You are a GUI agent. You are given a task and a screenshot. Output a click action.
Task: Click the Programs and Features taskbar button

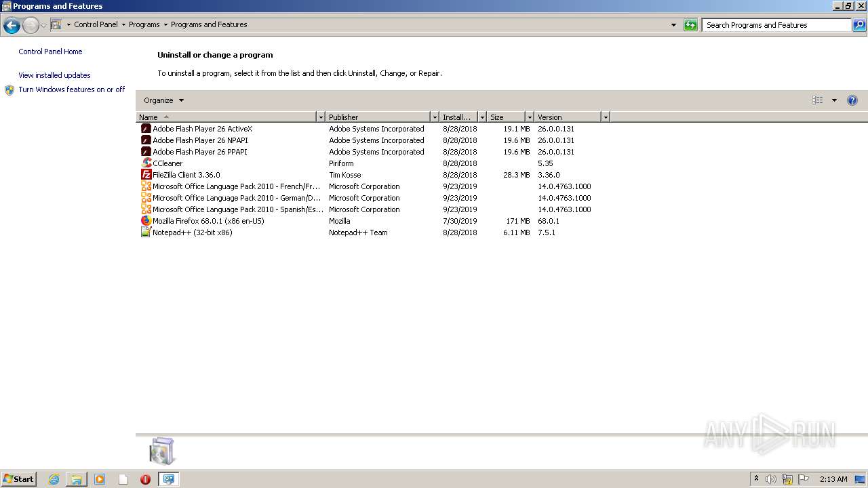(168, 479)
